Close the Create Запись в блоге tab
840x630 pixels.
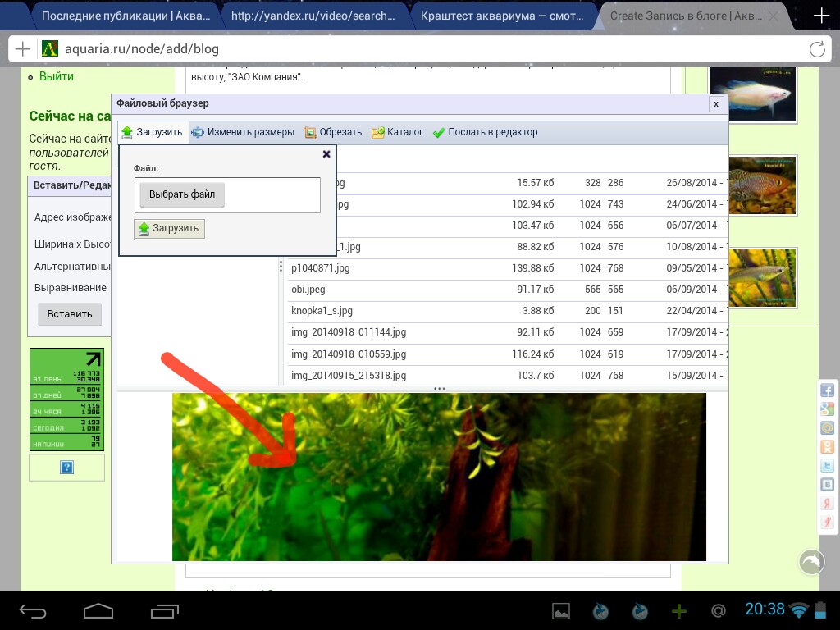pos(774,16)
